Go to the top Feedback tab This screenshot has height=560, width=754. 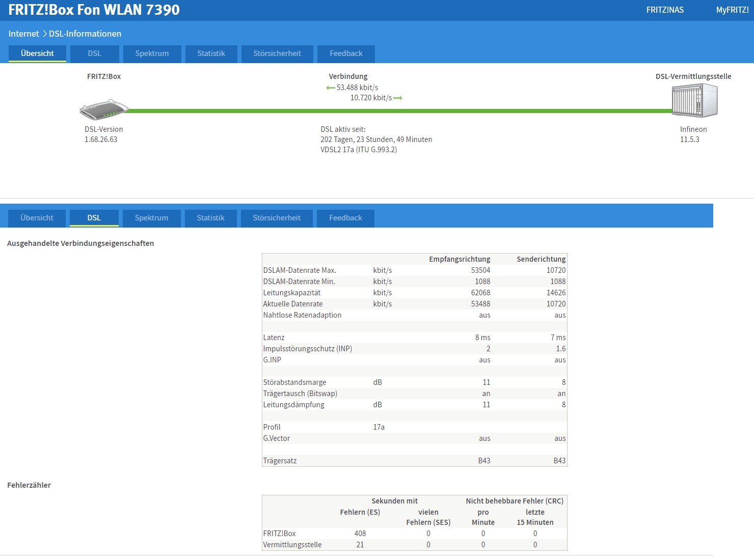(x=346, y=53)
